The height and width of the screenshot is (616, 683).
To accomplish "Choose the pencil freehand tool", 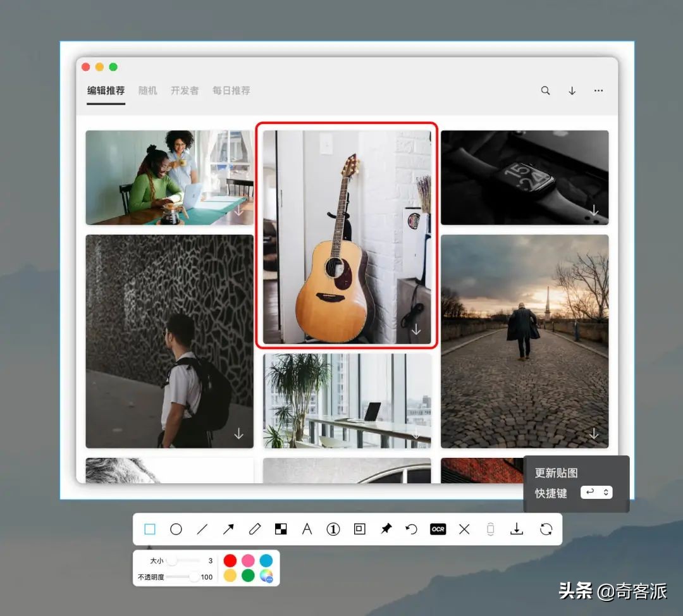I will 254,529.
